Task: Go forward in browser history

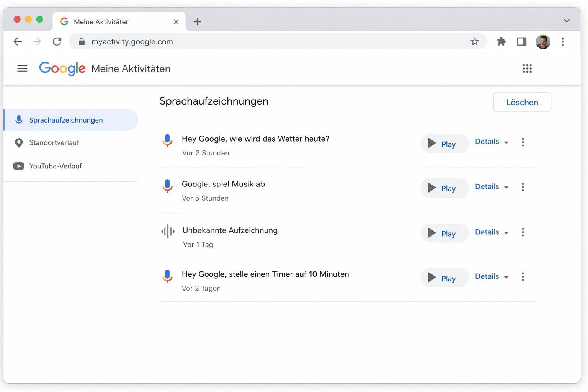Action: (x=37, y=41)
